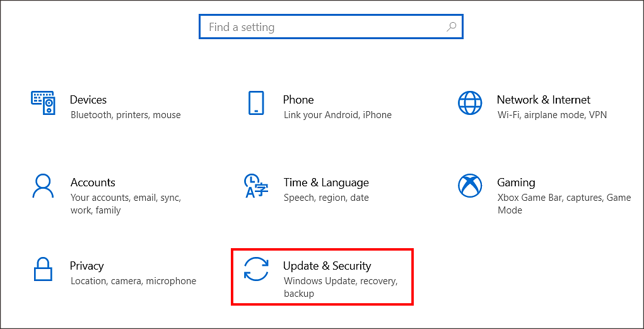Click the 'Wi-Fi, airplane mode, VPN' description
The width and height of the screenshot is (644, 329).
click(x=551, y=115)
